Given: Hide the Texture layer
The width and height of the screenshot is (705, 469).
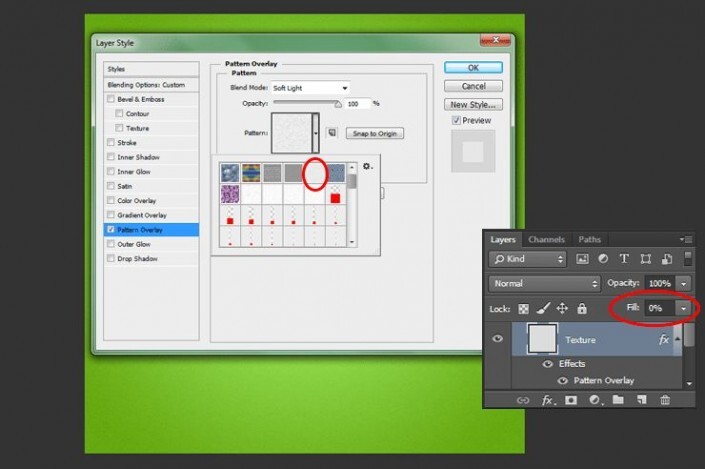Looking at the screenshot, I should 497,340.
